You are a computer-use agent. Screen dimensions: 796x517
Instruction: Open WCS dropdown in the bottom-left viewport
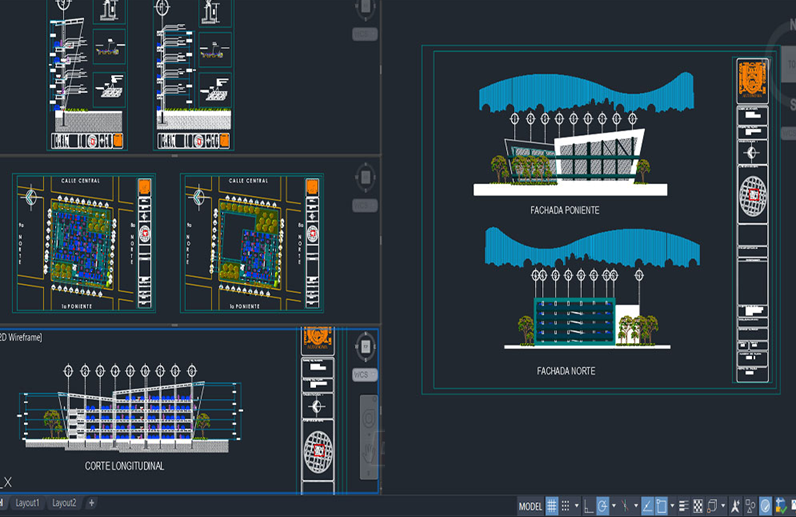click(365, 375)
